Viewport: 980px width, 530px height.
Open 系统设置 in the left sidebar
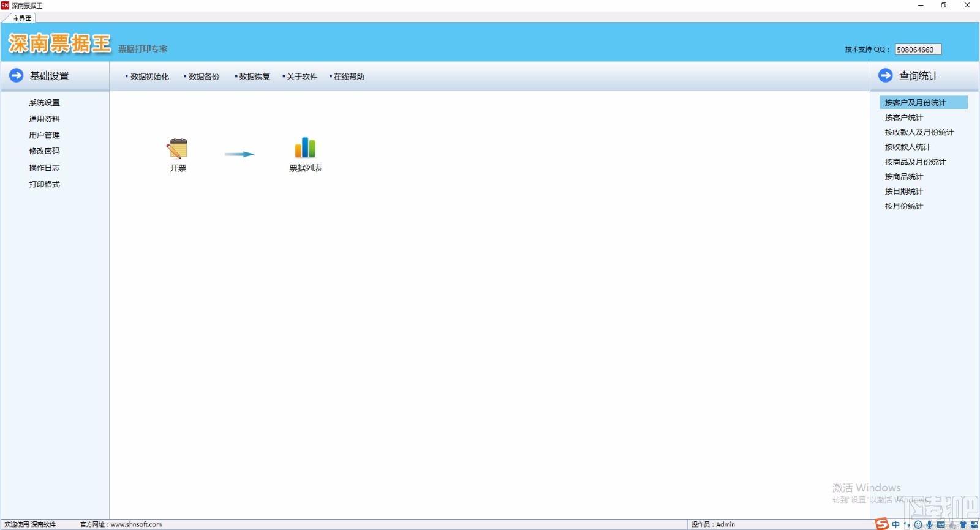point(44,103)
